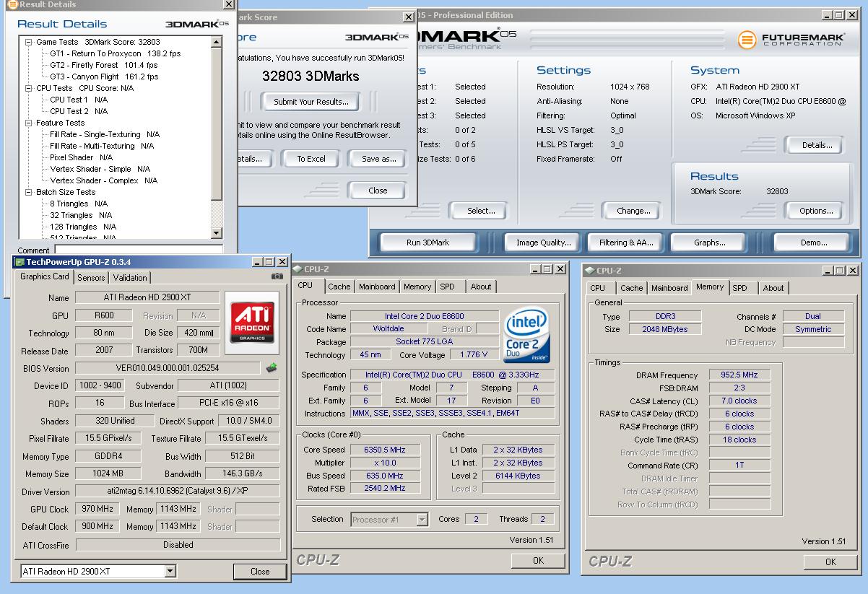This screenshot has height=594, width=868.
Task: Click the Level 2 cache 6144 KBytes value
Action: pyautogui.click(x=518, y=476)
